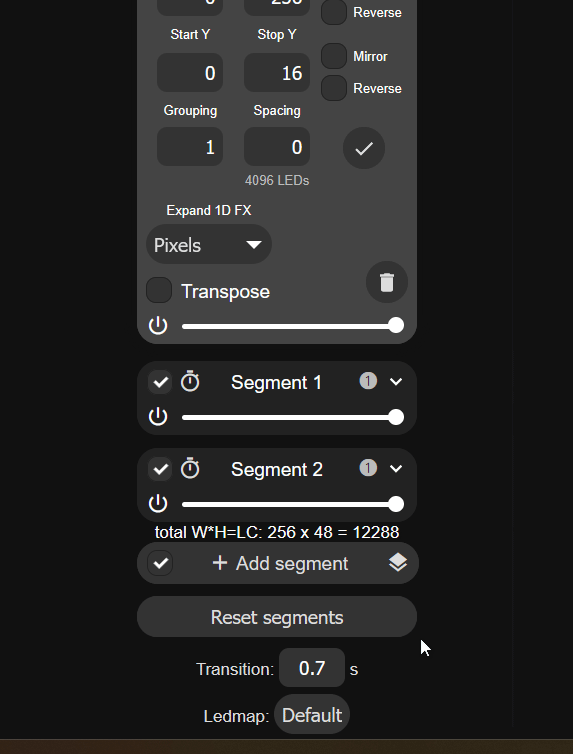Click the layers icon beside Add segment
Viewport: 573px width, 754px height.
pyautogui.click(x=398, y=563)
